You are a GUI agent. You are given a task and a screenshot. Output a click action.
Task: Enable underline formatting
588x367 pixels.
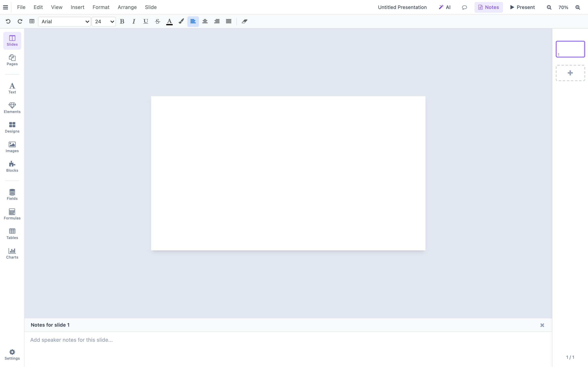[145, 21]
